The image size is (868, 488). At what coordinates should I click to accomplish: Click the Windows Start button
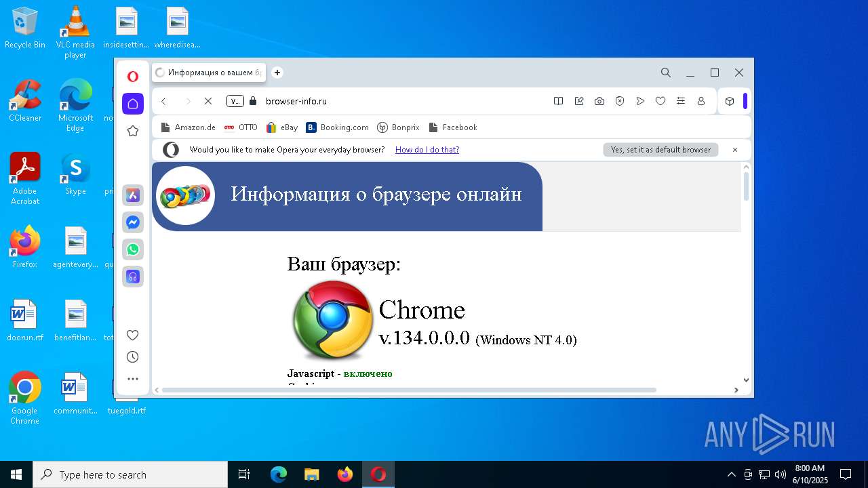16,474
